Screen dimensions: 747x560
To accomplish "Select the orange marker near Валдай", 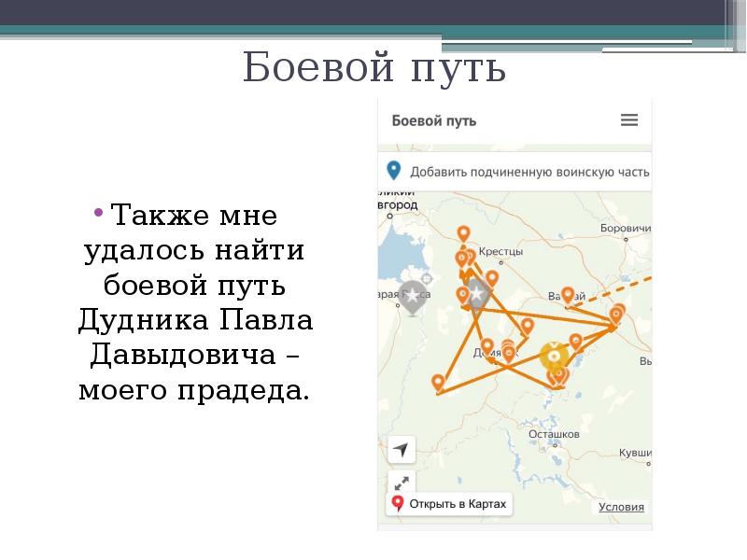I will coord(568,296).
